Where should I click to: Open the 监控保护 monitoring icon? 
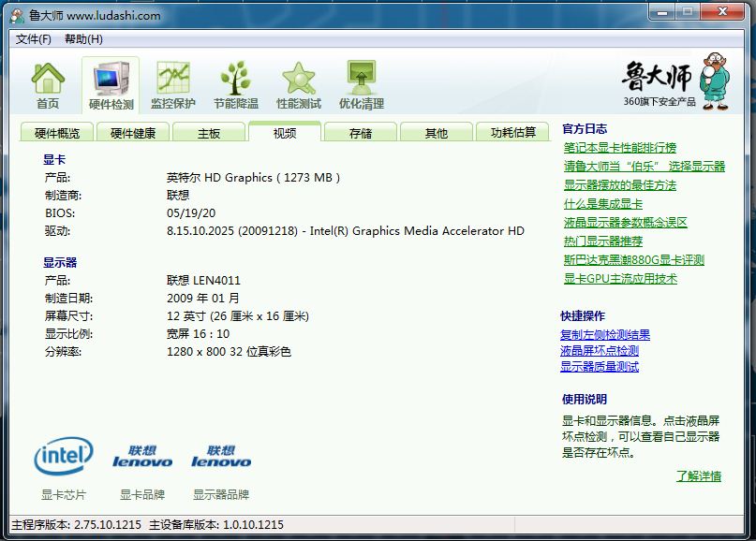(x=172, y=85)
